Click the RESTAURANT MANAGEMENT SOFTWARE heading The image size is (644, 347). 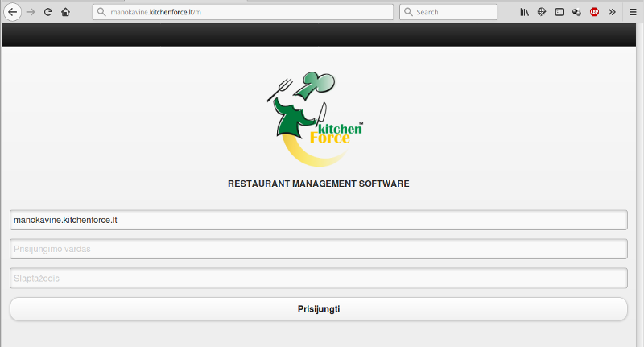[x=319, y=184]
